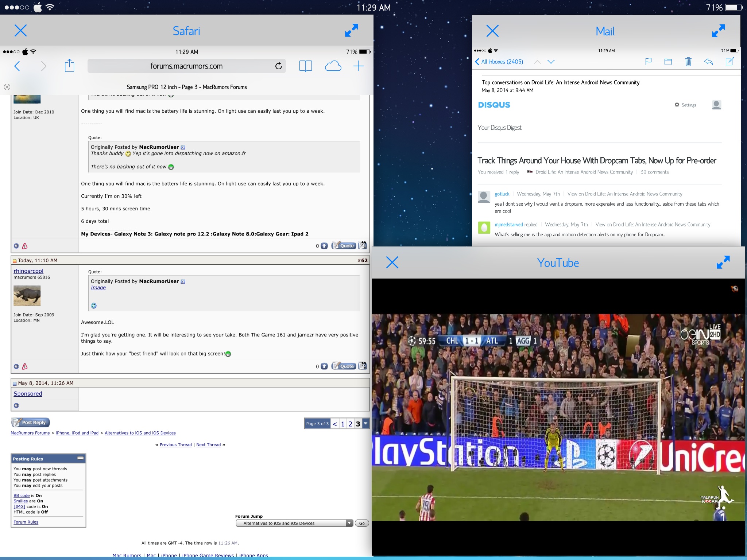Image resolution: width=747 pixels, height=560 pixels.
Task: Go to page 2 of thread
Action: click(x=350, y=424)
